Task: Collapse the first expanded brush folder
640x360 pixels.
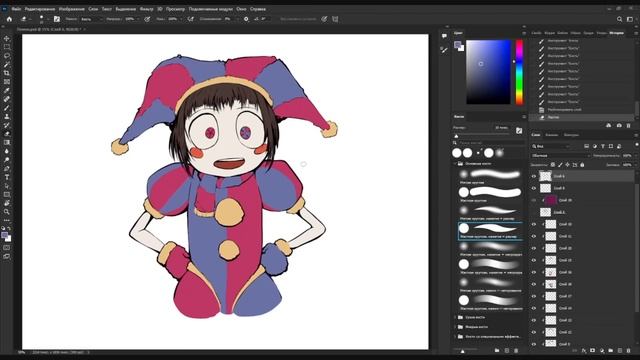Action: click(x=456, y=164)
